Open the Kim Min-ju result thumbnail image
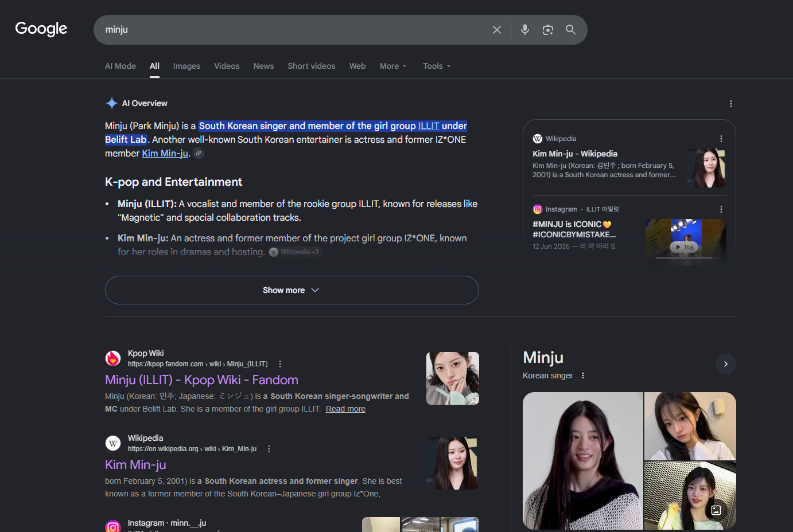The height and width of the screenshot is (532, 793). click(453, 463)
